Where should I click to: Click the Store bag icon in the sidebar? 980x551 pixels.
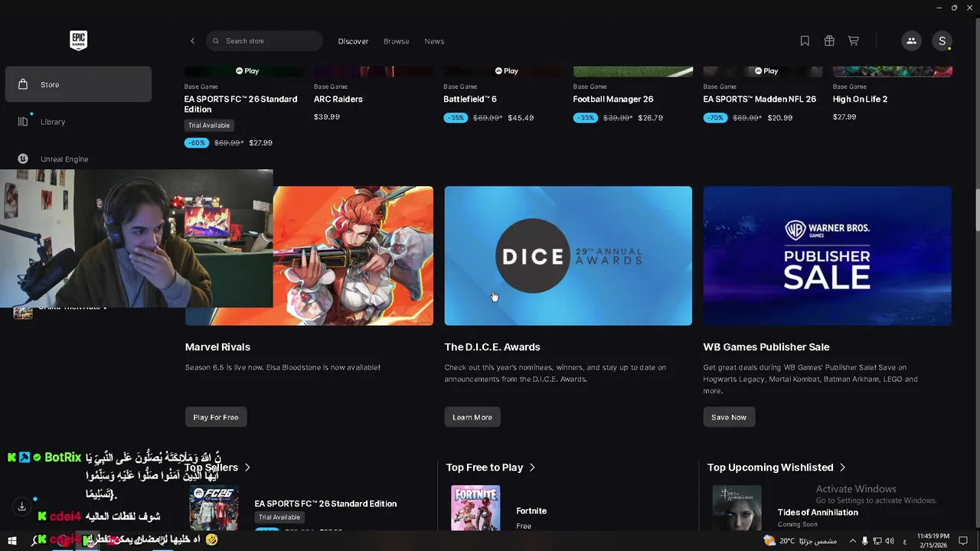23,84
